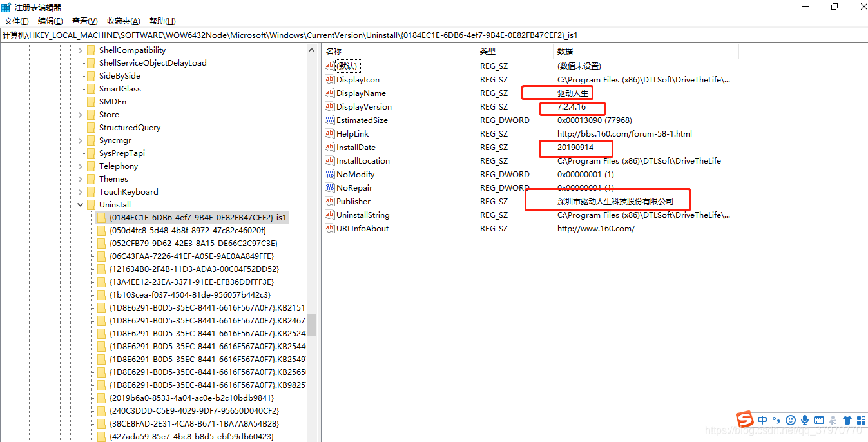Click the DisplayName string value icon
The height and width of the screenshot is (442, 868).
pyautogui.click(x=330, y=93)
